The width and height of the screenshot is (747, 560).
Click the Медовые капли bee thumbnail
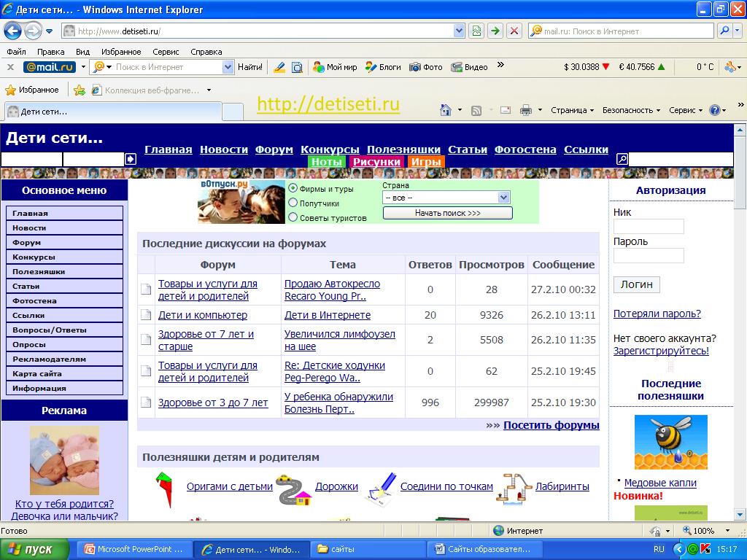tap(671, 443)
